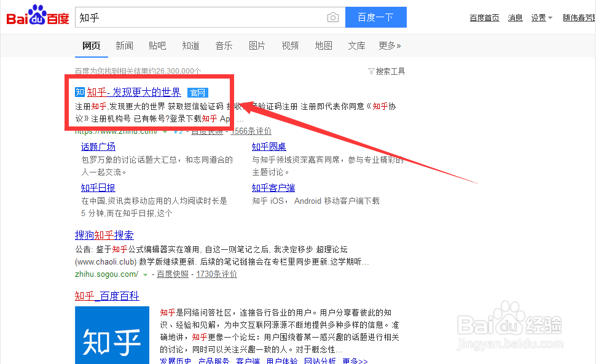Click the 知 favicon beside first result
The width and height of the screenshot is (596, 364).
tap(80, 92)
